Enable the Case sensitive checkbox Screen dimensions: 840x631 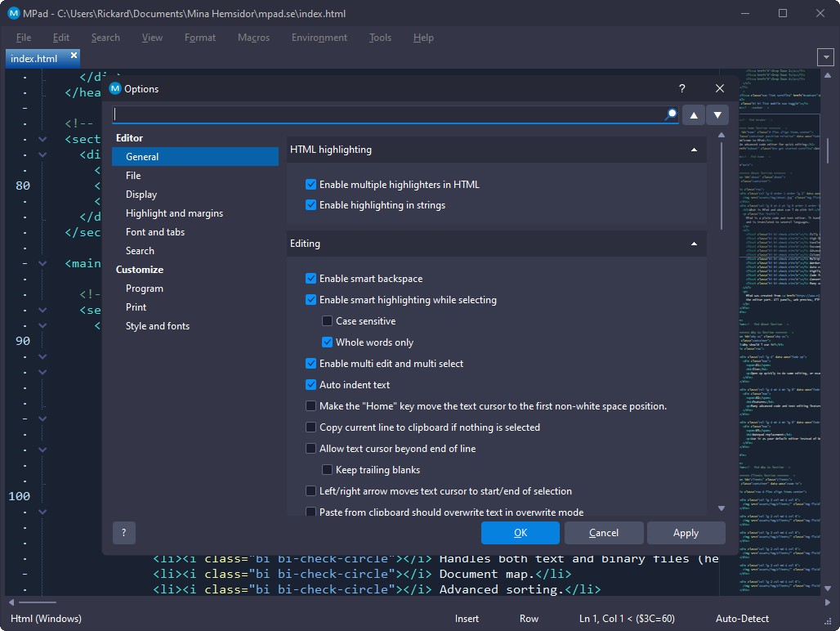[327, 321]
